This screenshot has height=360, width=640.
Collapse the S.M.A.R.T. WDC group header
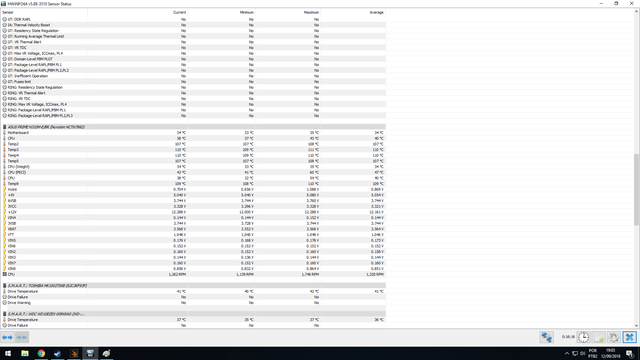pyautogui.click(x=193, y=314)
